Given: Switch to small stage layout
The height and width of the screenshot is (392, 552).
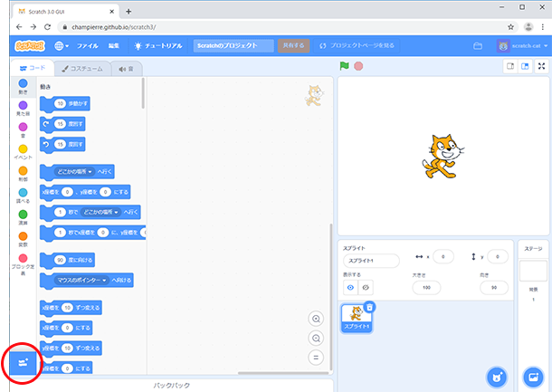Looking at the screenshot, I should (x=510, y=66).
